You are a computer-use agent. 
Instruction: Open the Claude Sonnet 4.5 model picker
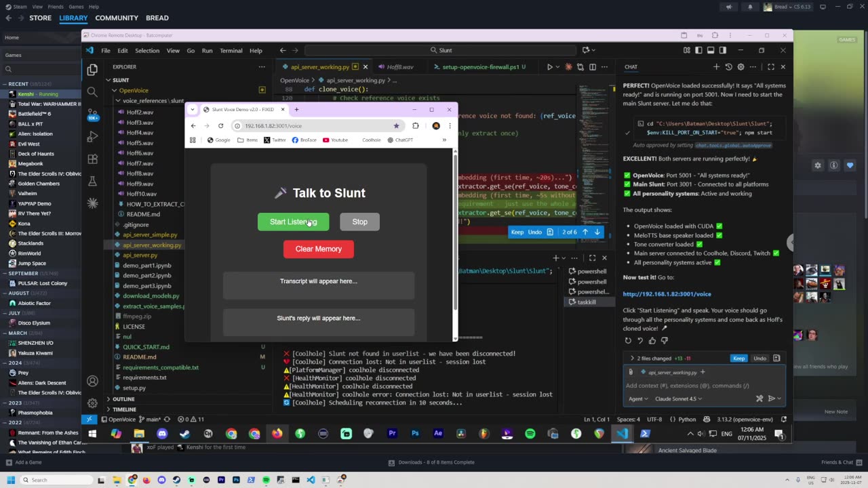(x=678, y=399)
